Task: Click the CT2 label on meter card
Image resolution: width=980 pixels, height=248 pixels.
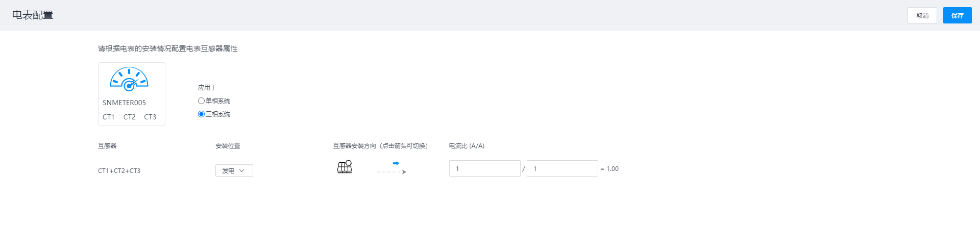Action: tap(129, 117)
